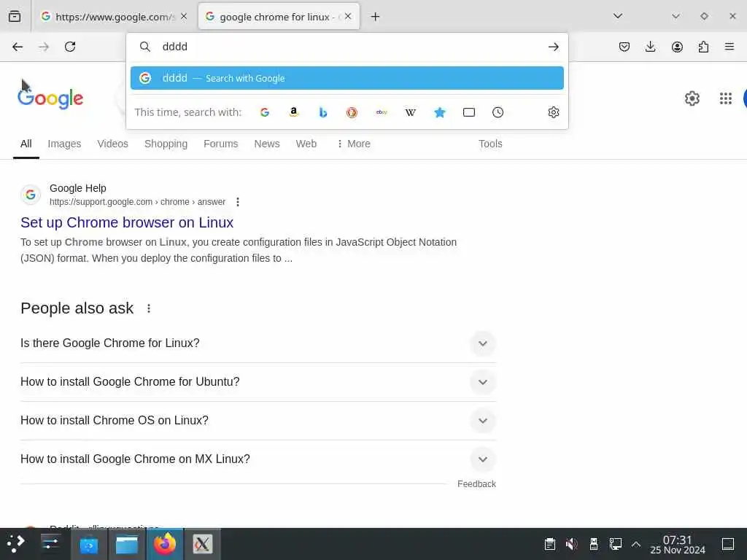The height and width of the screenshot is (560, 747).
Task: Open the file manager in taskbar
Action: click(x=127, y=544)
